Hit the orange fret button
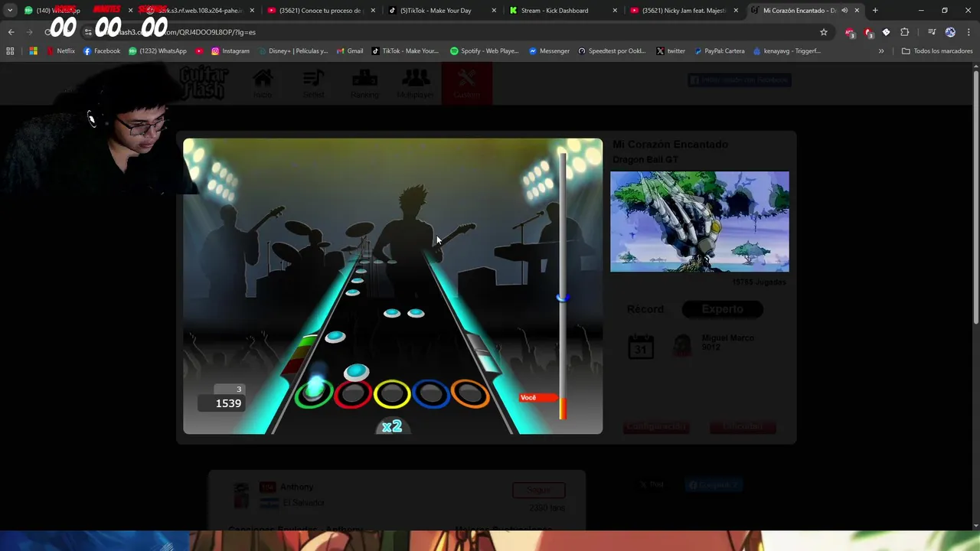Screen dimensions: 980x551 [470, 393]
